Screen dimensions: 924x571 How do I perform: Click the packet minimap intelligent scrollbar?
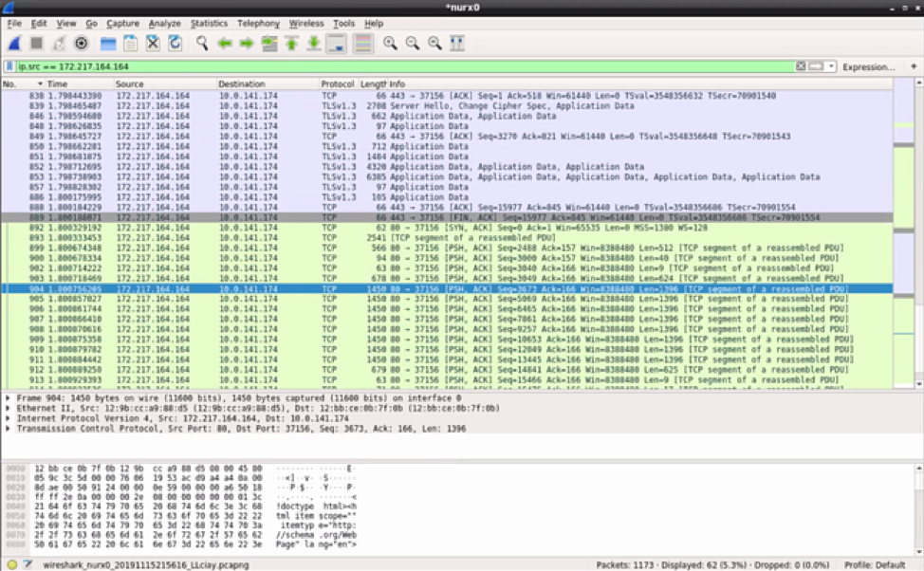pyautogui.click(x=904, y=232)
